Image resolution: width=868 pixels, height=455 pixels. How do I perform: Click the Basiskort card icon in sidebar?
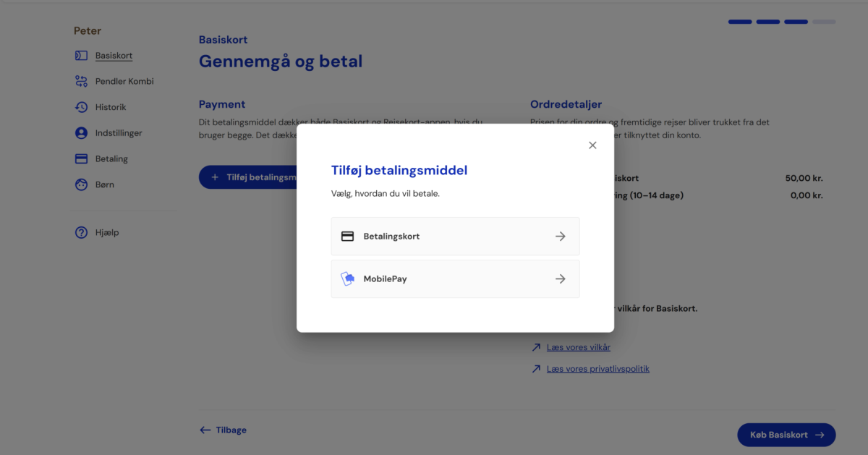tap(81, 56)
